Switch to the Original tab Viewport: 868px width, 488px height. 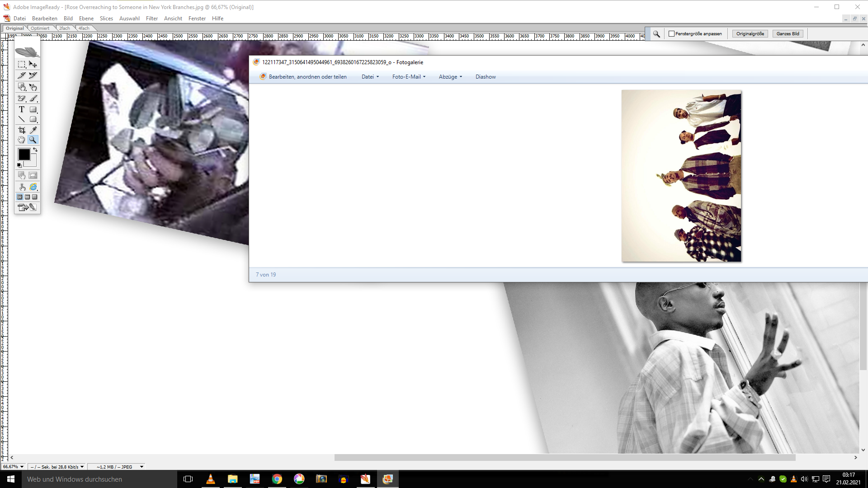[x=15, y=28]
